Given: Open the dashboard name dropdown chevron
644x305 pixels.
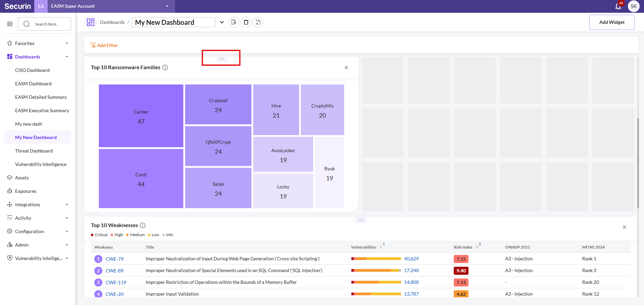Looking at the screenshot, I should (222, 22).
